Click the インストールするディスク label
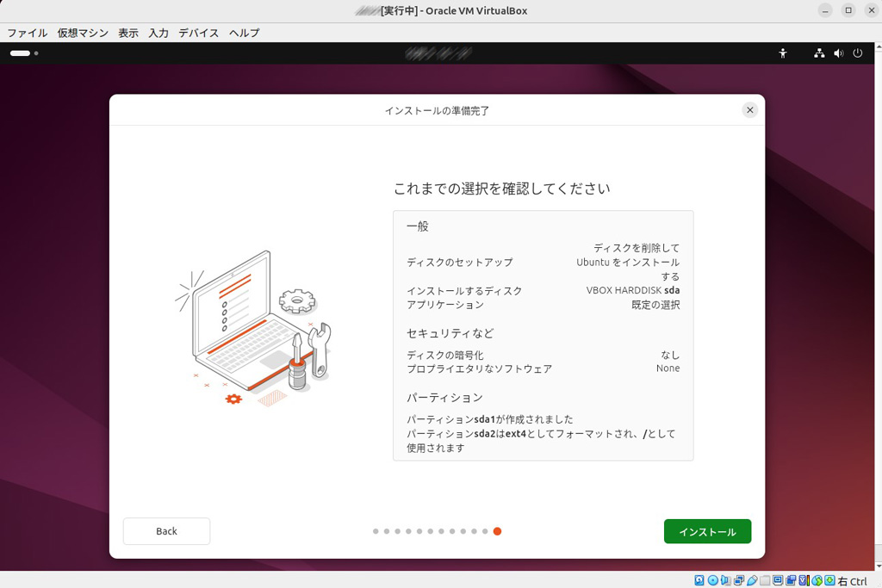The image size is (882, 588). coord(464,291)
